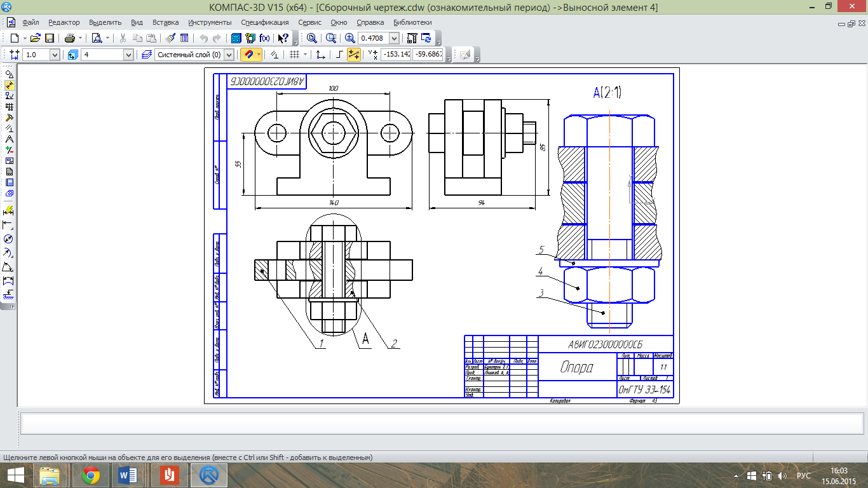
Task: Save the drawing with the floppy disk icon
Action: 49,38
